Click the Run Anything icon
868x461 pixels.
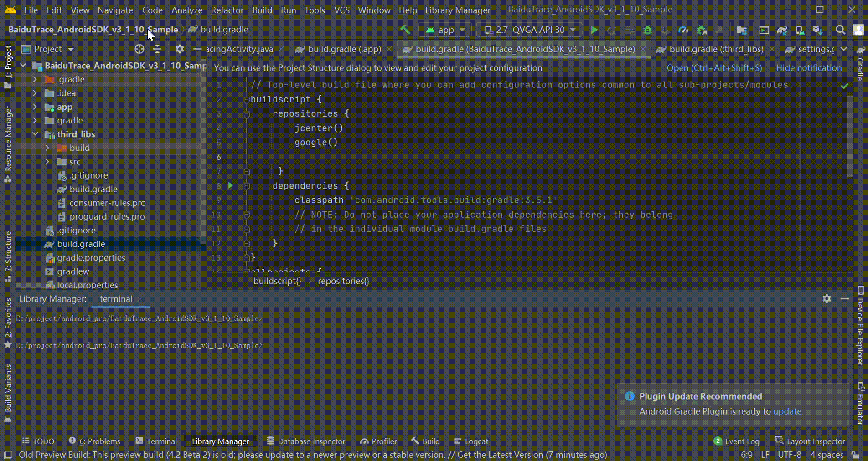point(764,30)
